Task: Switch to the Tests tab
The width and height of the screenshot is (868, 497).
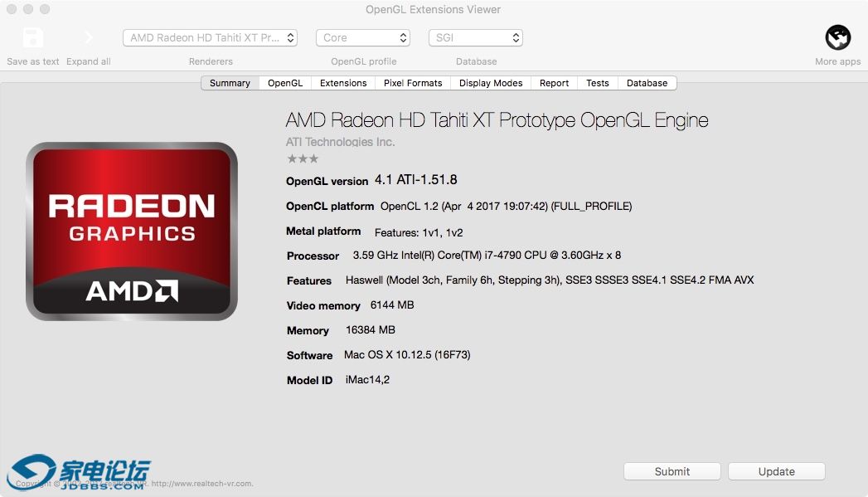Action: coord(597,83)
